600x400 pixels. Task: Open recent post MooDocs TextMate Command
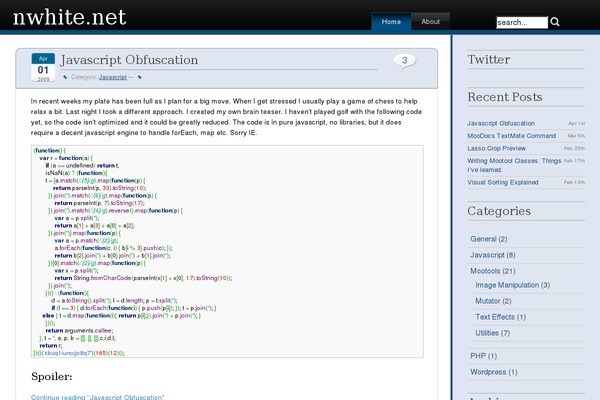(x=512, y=136)
